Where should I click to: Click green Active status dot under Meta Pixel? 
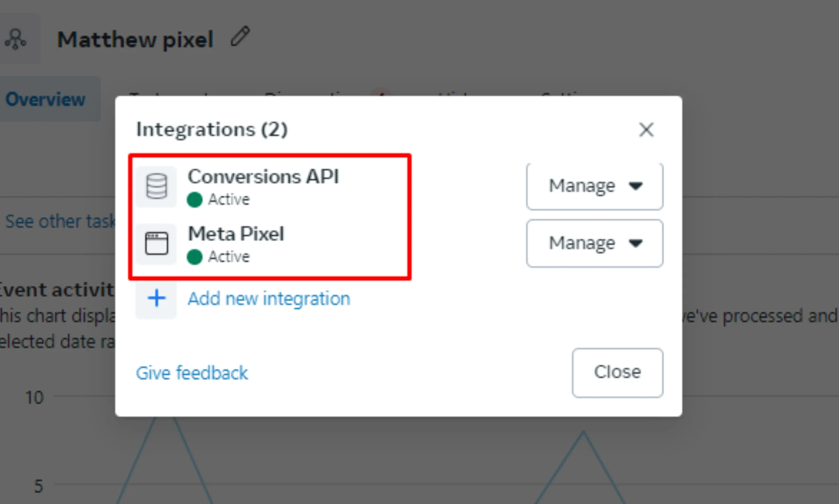point(195,257)
